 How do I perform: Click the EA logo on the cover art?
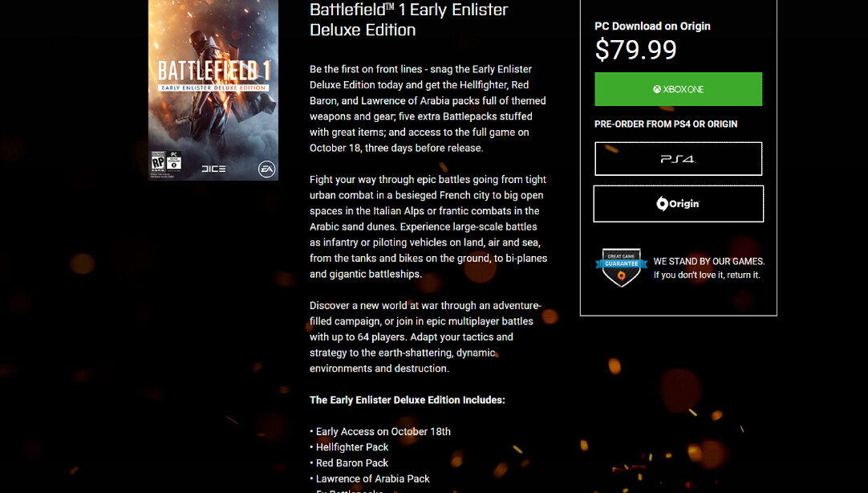[x=267, y=169]
